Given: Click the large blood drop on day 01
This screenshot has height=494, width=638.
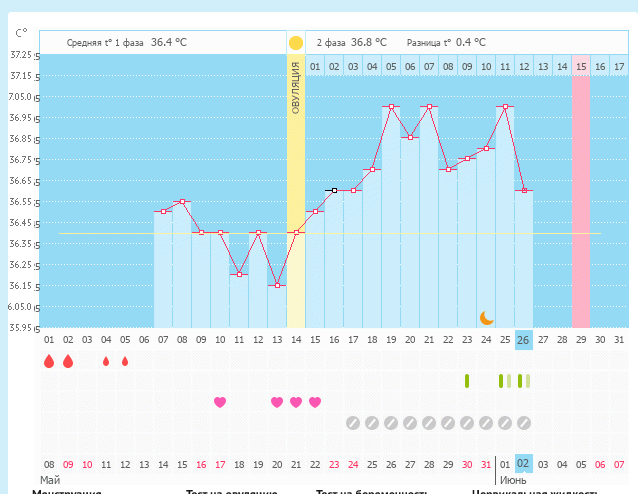Looking at the screenshot, I should click(49, 361).
